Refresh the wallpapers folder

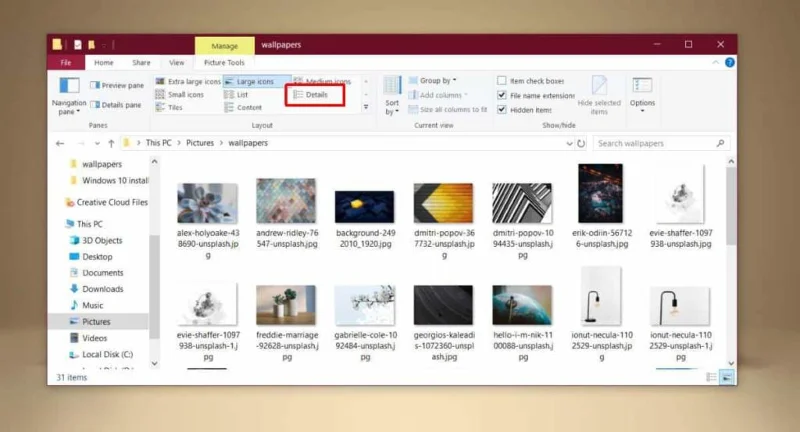(x=581, y=143)
